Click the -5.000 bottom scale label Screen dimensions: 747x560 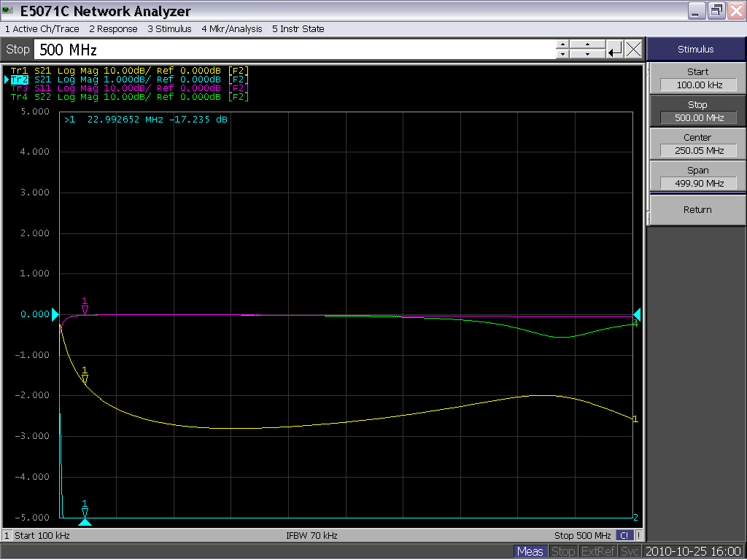point(32,518)
